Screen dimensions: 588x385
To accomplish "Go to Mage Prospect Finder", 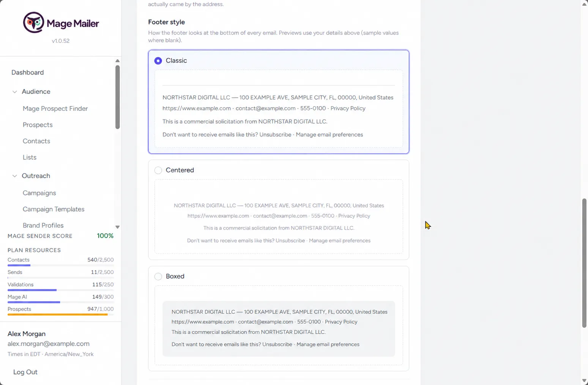I will tap(55, 108).
